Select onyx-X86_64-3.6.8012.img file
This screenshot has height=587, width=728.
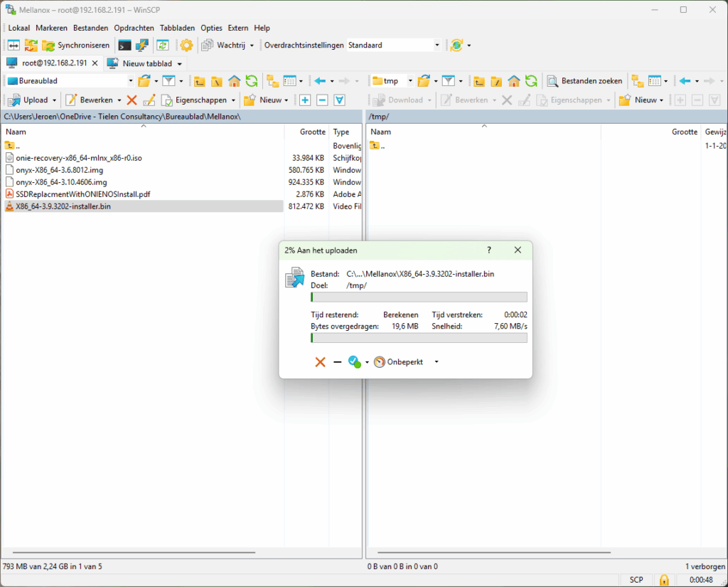point(60,170)
